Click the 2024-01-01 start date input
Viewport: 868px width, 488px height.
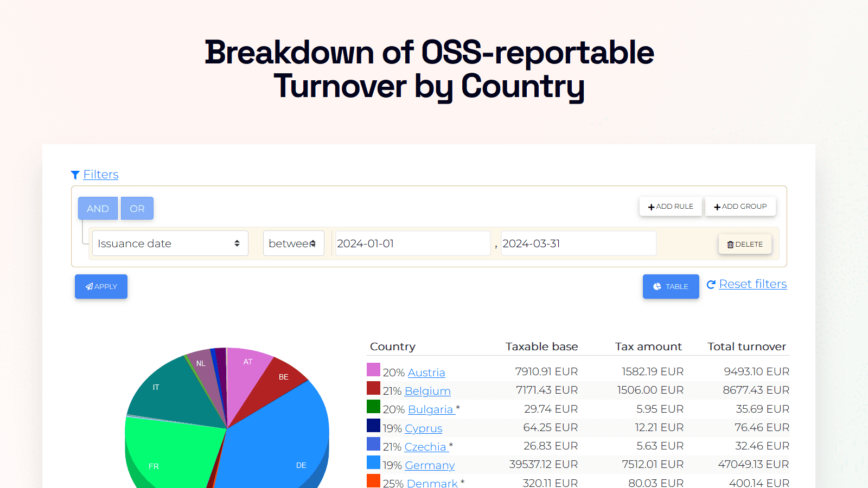(412, 243)
